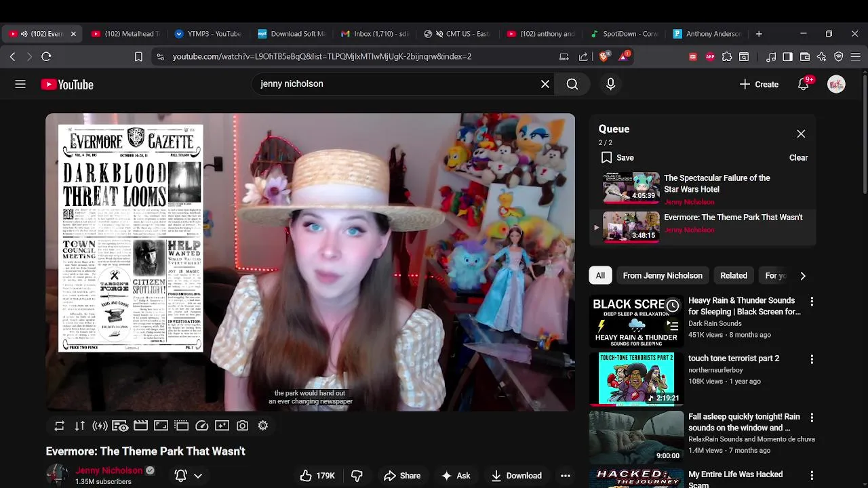This screenshot has height=488, width=868.
Task: Open enhancer options gear icon
Action: click(x=262, y=426)
